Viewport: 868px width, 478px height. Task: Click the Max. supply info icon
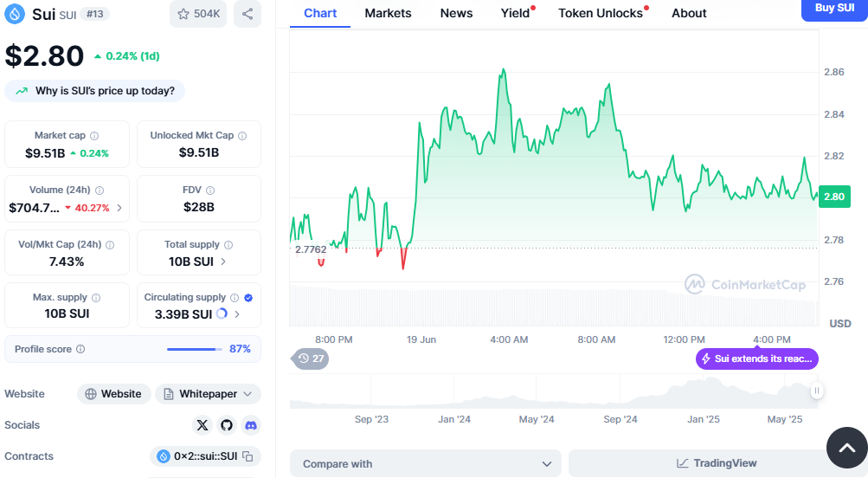(x=96, y=297)
